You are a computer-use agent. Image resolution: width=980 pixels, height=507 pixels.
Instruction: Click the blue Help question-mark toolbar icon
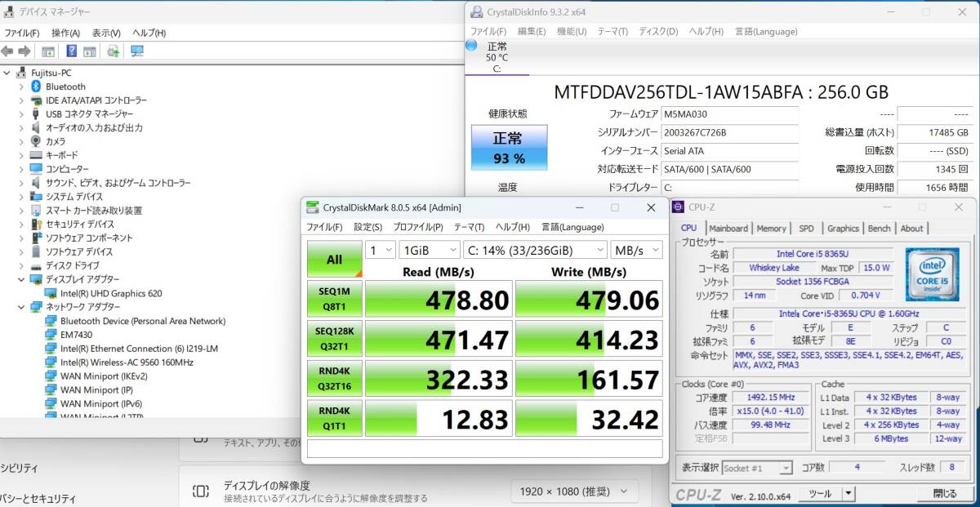[72, 51]
